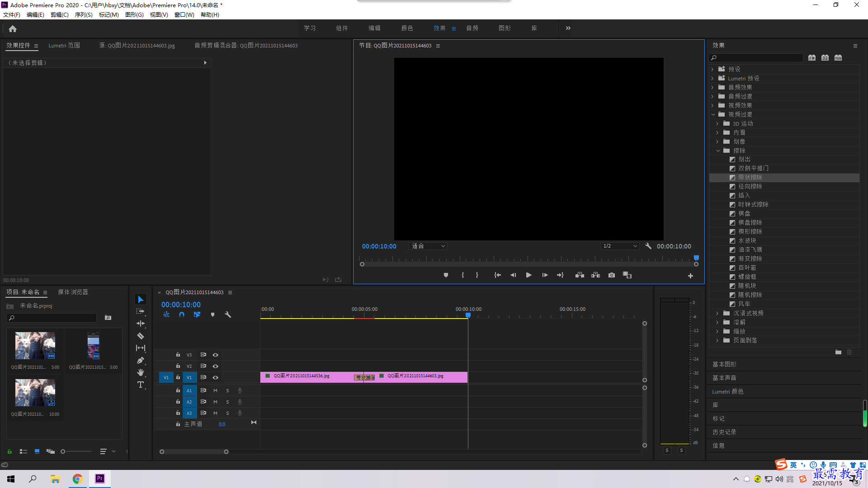
Task: Open the 1/2 playback resolution dropdown
Action: (x=620, y=246)
